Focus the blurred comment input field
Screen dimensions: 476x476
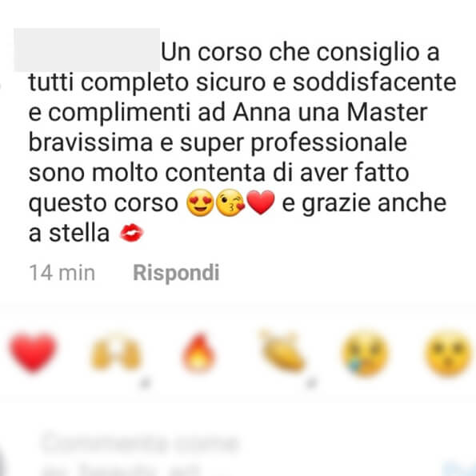140,452
